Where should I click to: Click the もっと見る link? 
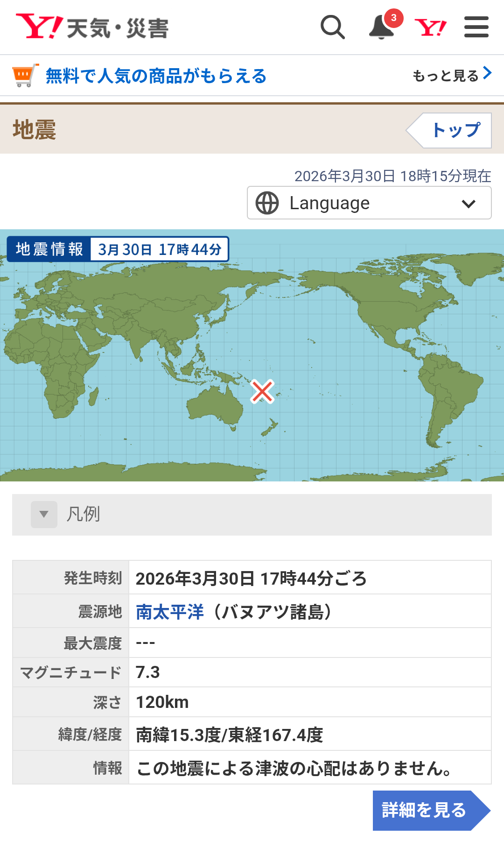click(451, 75)
